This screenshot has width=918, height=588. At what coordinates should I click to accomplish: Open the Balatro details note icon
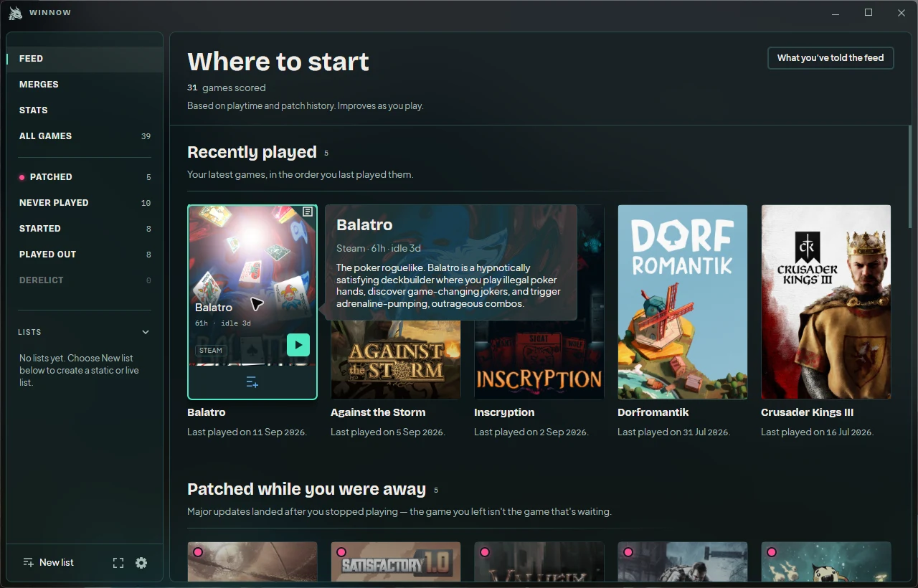coord(308,212)
